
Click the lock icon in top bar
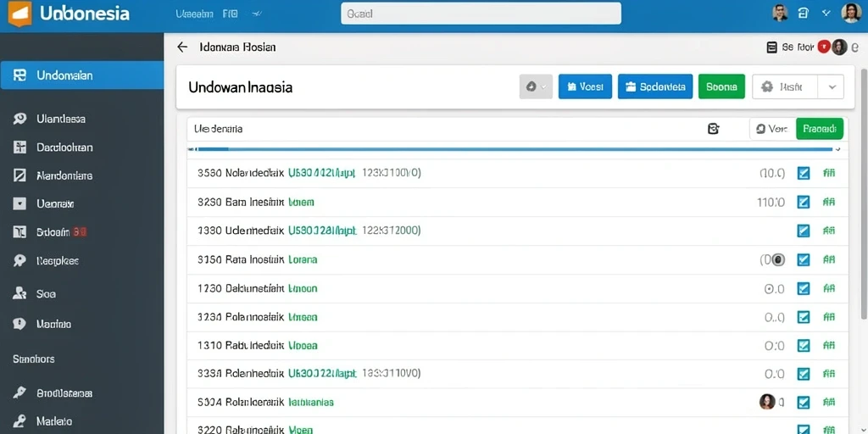coord(804,14)
